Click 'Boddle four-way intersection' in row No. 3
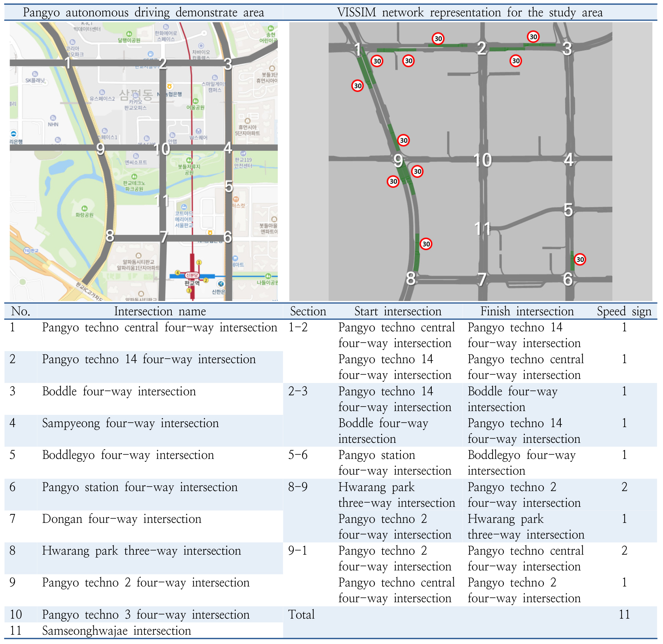This screenshot has height=644, width=663. click(x=119, y=392)
